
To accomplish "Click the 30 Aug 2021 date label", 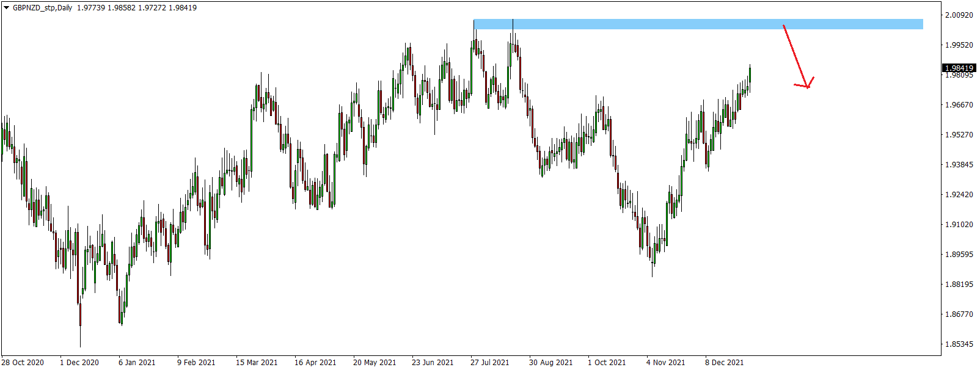I will 551,363.
